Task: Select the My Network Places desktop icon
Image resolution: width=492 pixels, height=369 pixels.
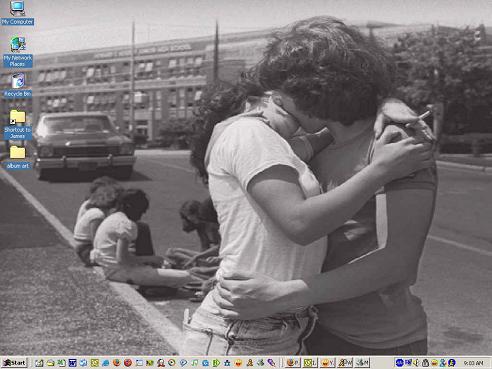Action: 17,52
